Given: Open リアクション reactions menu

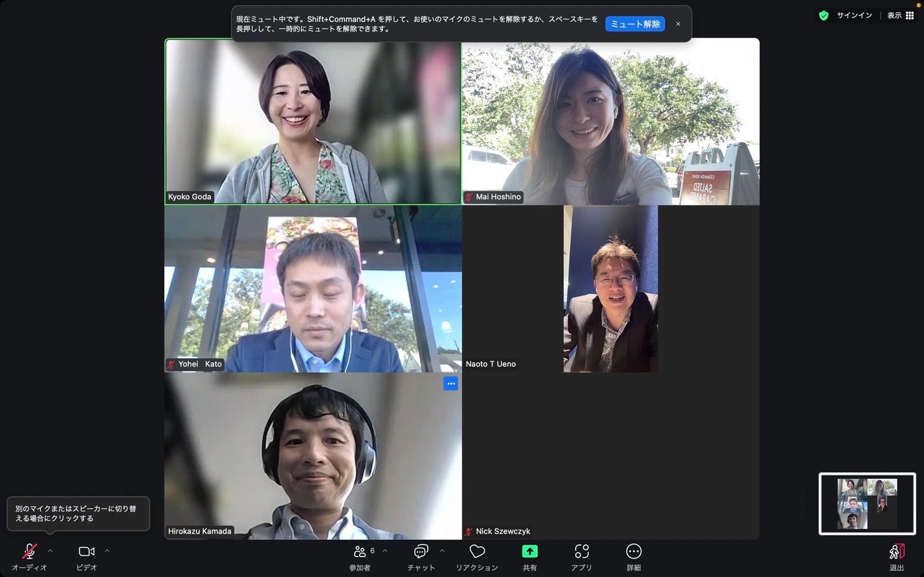Looking at the screenshot, I should coord(477,556).
